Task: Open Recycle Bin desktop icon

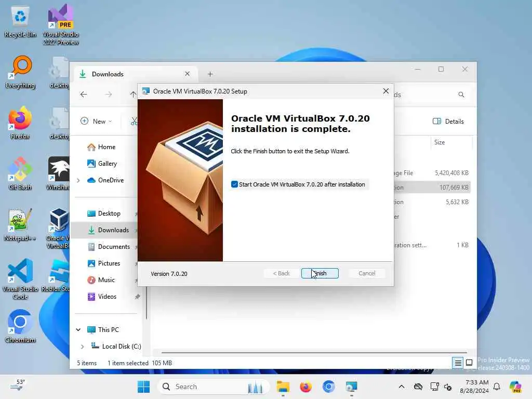Action: click(x=20, y=22)
